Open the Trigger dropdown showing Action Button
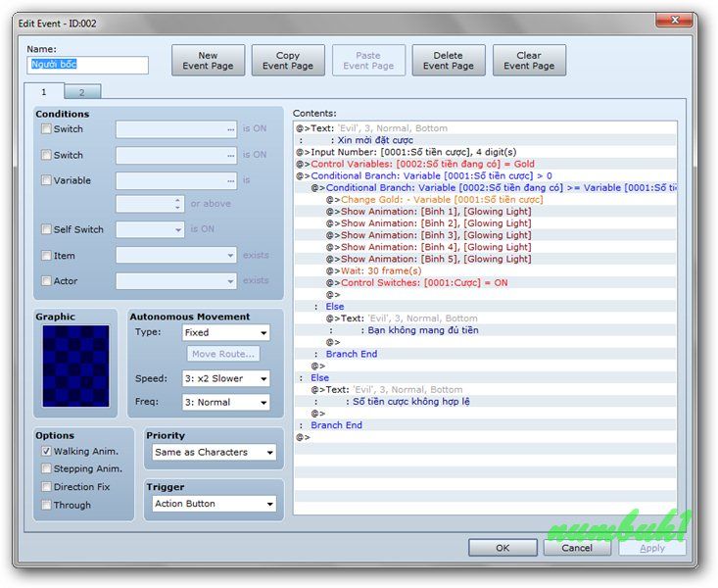 coord(214,504)
